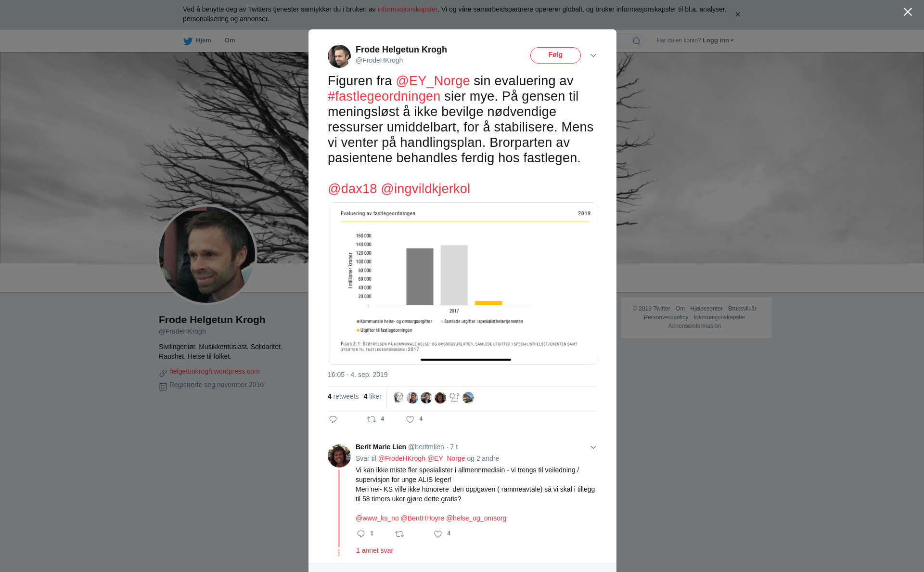The image size is (924, 572).
Task: Reply to Frode's main tweet
Action: click(x=333, y=419)
